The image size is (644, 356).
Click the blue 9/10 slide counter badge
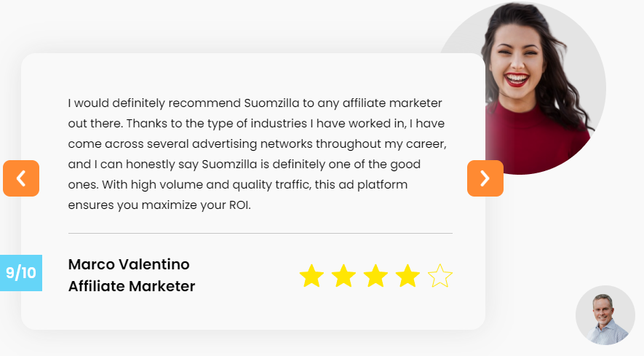point(20,273)
